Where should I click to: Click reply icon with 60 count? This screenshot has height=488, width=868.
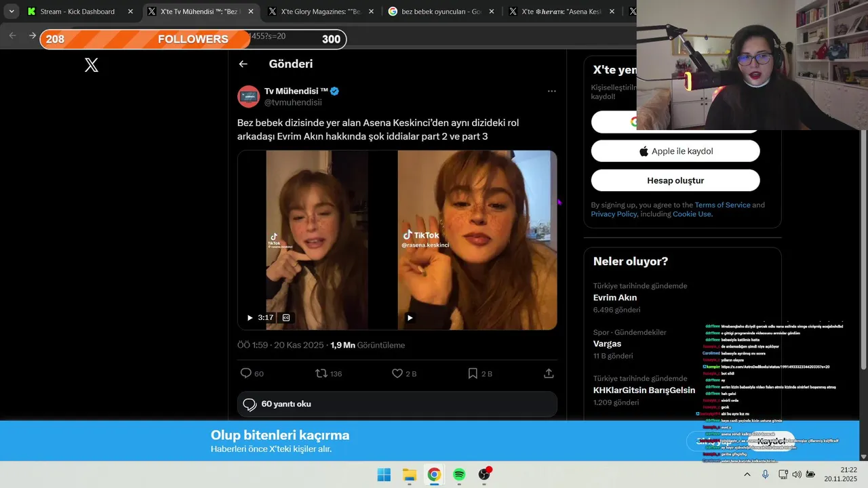(x=246, y=373)
